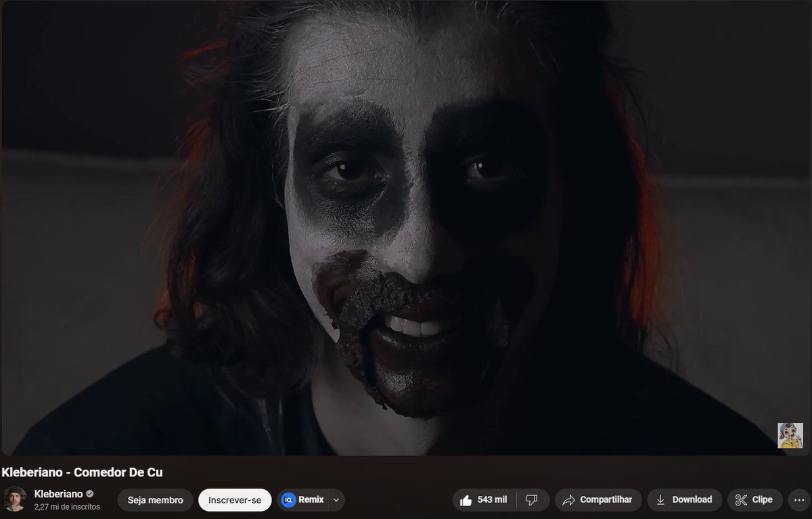Open the Kleberiano channel name link
Image resolution: width=812 pixels, height=519 pixels.
pos(58,494)
